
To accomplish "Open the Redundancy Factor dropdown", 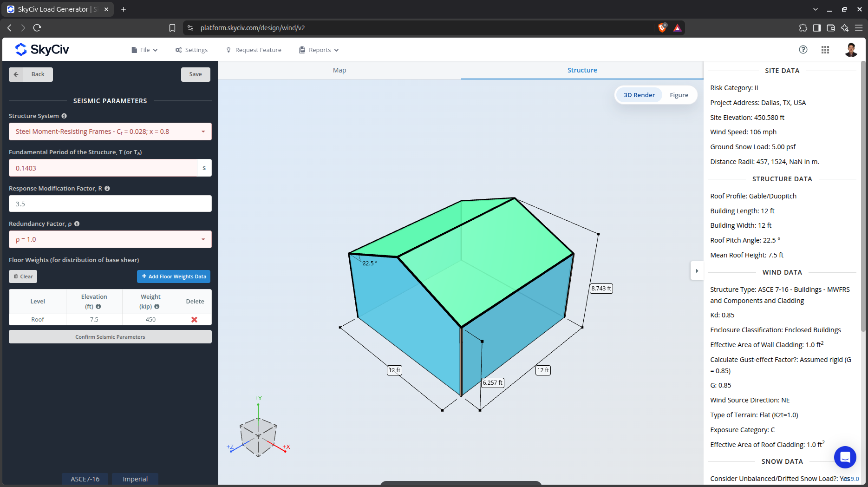I will [x=110, y=239].
